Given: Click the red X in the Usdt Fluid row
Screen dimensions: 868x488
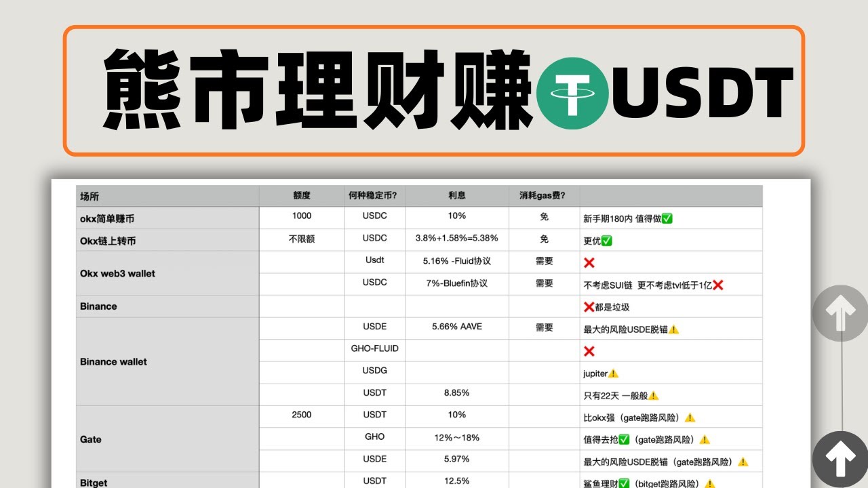Looking at the screenshot, I should pyautogui.click(x=589, y=262).
